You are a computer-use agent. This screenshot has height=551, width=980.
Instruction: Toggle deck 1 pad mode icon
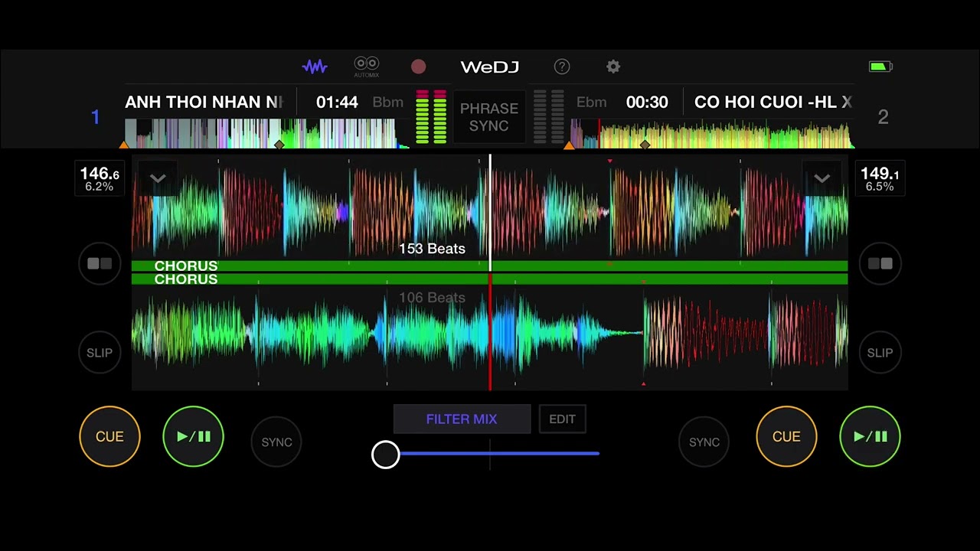click(x=100, y=263)
